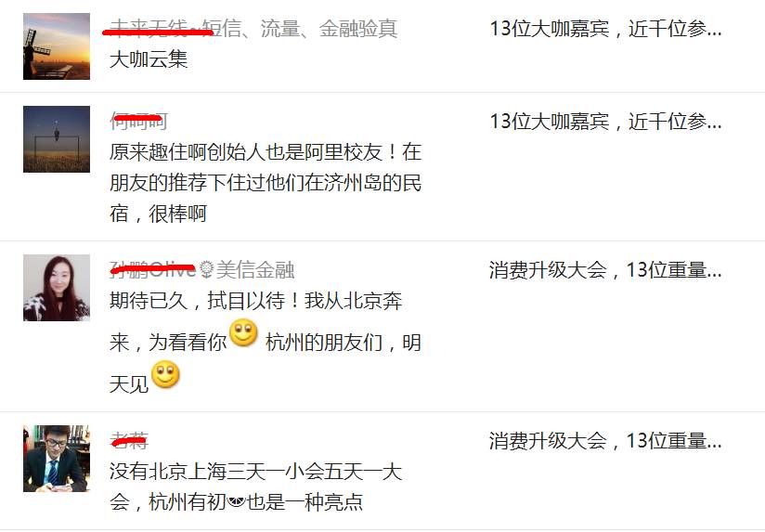The image size is (765, 532).
Task: Open first article link 13位大咖嘉宾
Action: coord(605,29)
